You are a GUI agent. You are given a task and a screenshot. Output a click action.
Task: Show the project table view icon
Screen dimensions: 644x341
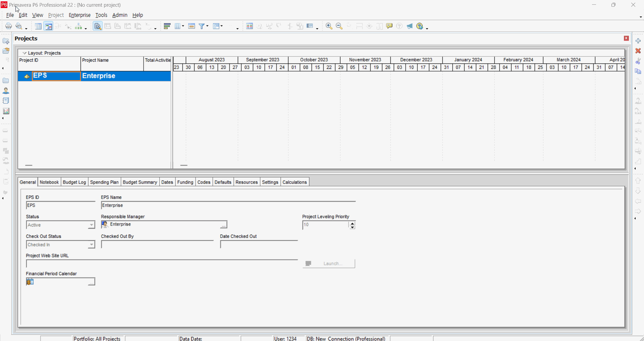[x=38, y=26]
